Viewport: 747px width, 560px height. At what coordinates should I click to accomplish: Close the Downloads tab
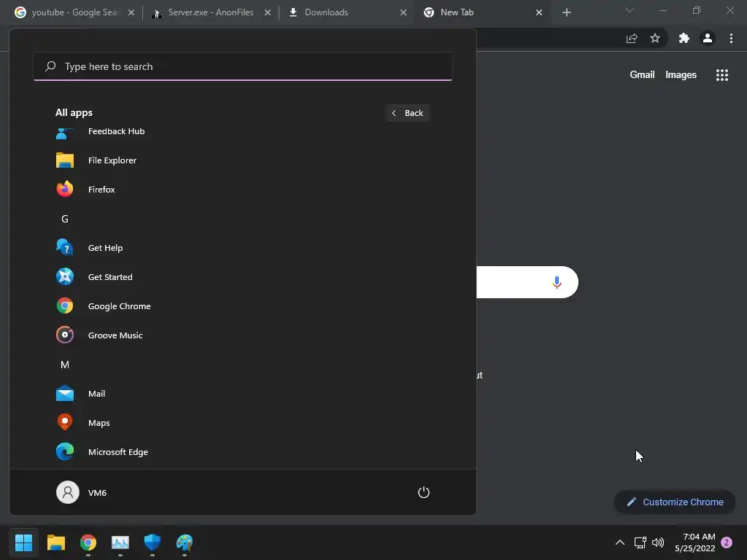(403, 12)
